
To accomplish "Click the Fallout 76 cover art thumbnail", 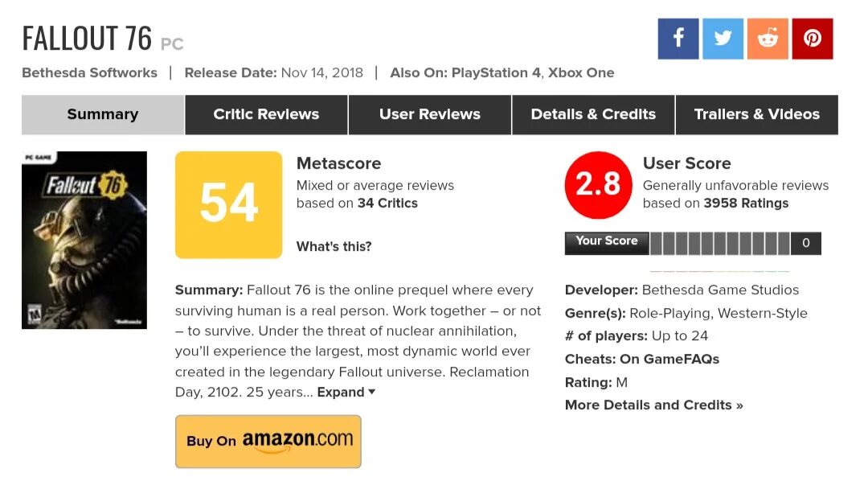I will [84, 240].
